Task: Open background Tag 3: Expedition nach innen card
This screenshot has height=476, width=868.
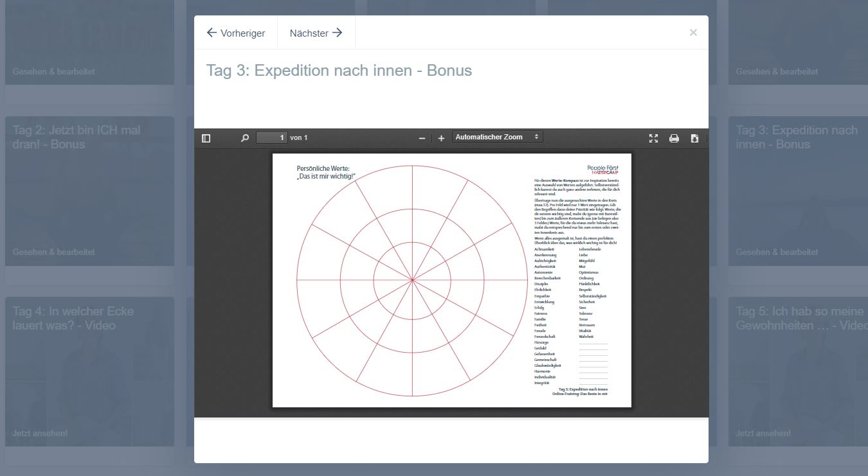Action: 797,193
